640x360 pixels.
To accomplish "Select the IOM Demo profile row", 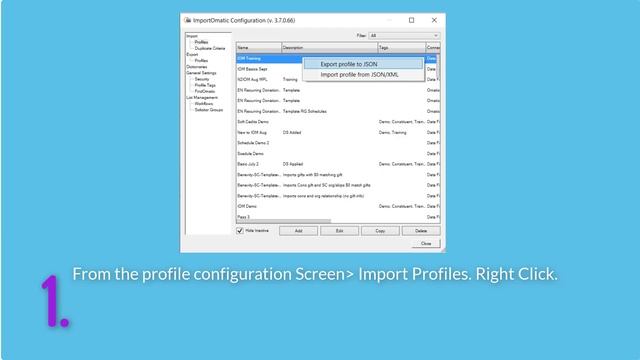I will coord(337,206).
